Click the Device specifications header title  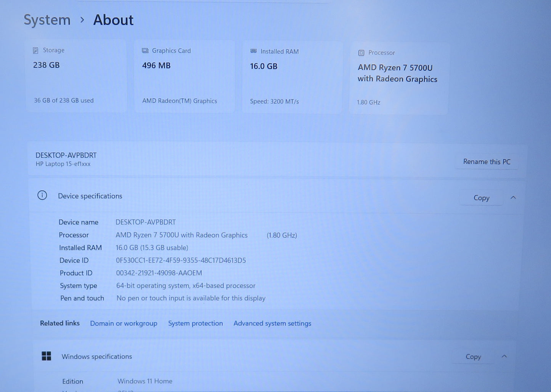(x=90, y=196)
